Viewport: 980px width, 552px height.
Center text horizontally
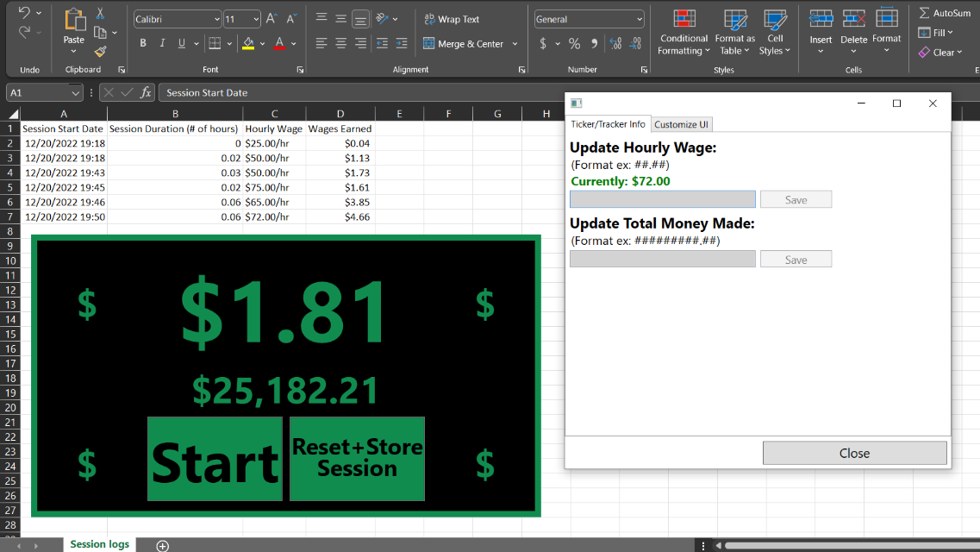340,43
